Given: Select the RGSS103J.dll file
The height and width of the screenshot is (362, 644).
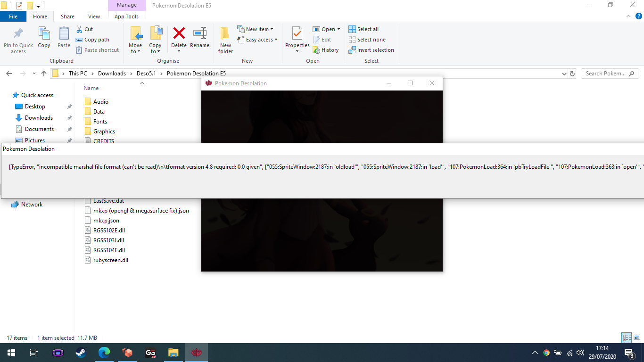Looking at the screenshot, I should 108,240.
